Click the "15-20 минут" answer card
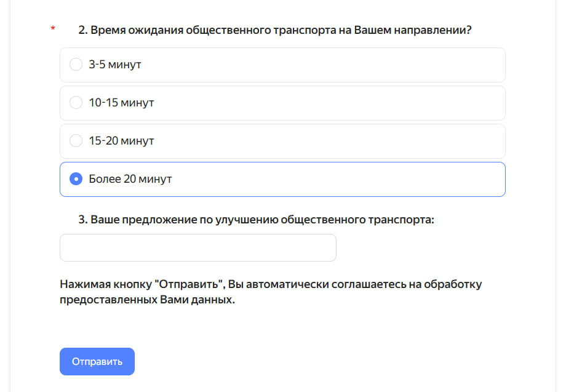The height and width of the screenshot is (392, 574). pyautogui.click(x=282, y=140)
